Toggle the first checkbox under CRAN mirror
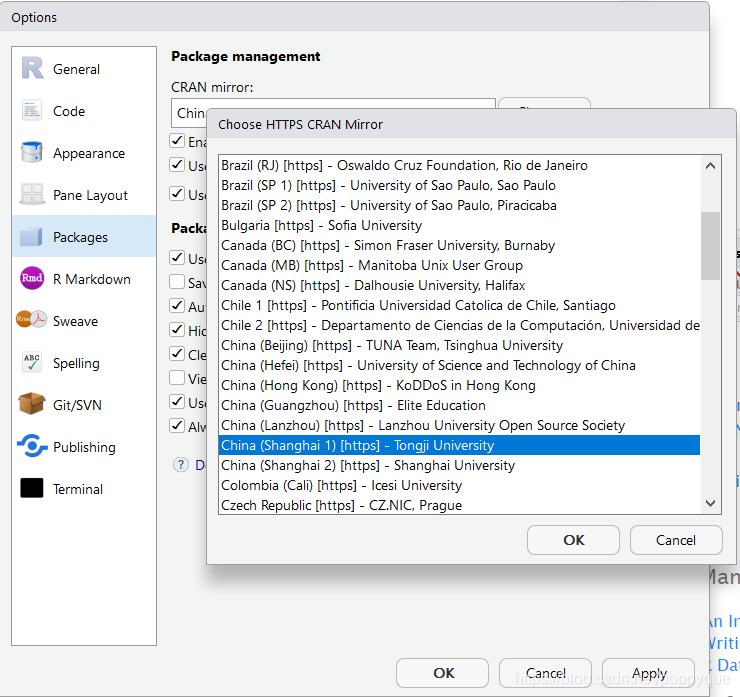Viewport: 740px width, 697px height. [177, 140]
